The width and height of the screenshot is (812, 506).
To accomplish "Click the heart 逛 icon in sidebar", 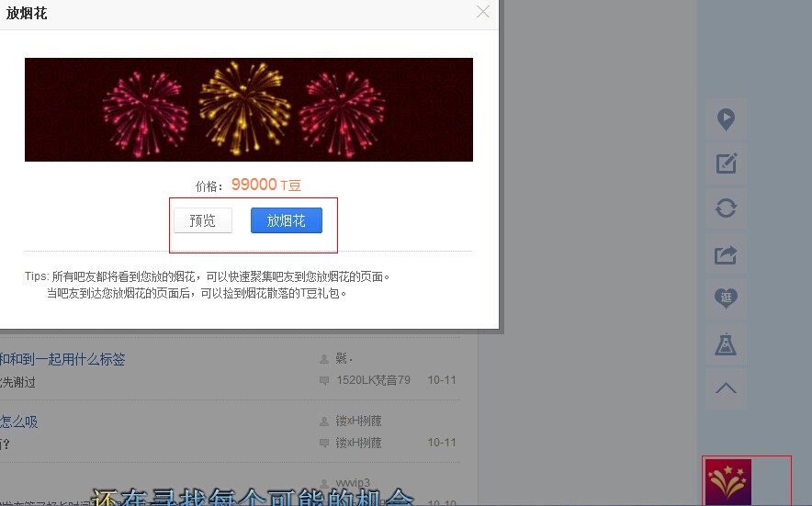I will (x=726, y=298).
